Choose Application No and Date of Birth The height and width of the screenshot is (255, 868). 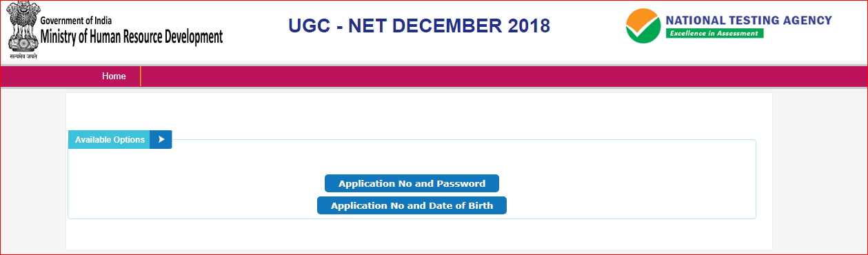pos(412,205)
